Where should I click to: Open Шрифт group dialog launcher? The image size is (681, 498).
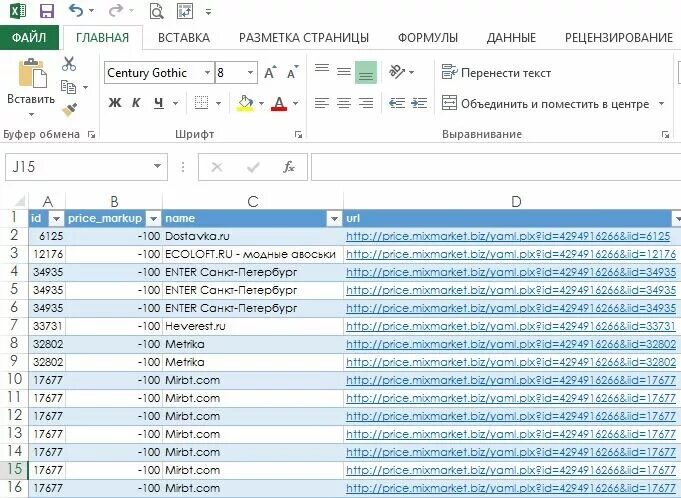click(298, 135)
